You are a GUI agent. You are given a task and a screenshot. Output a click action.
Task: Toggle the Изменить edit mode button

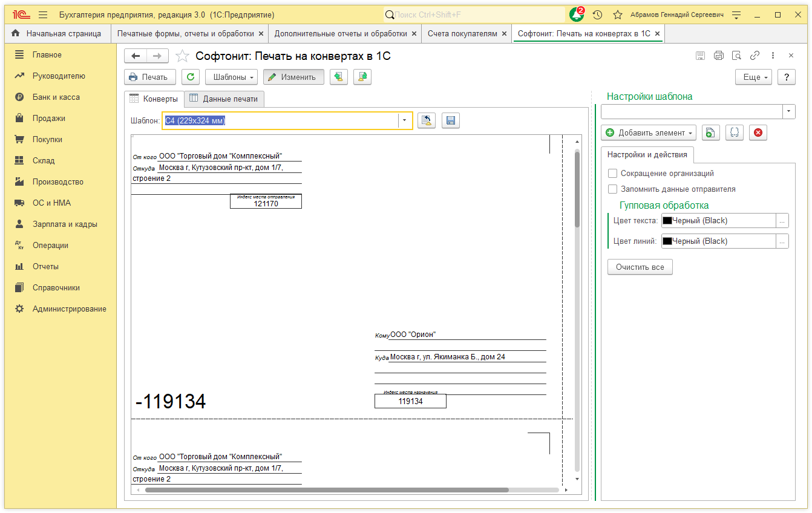pos(293,77)
